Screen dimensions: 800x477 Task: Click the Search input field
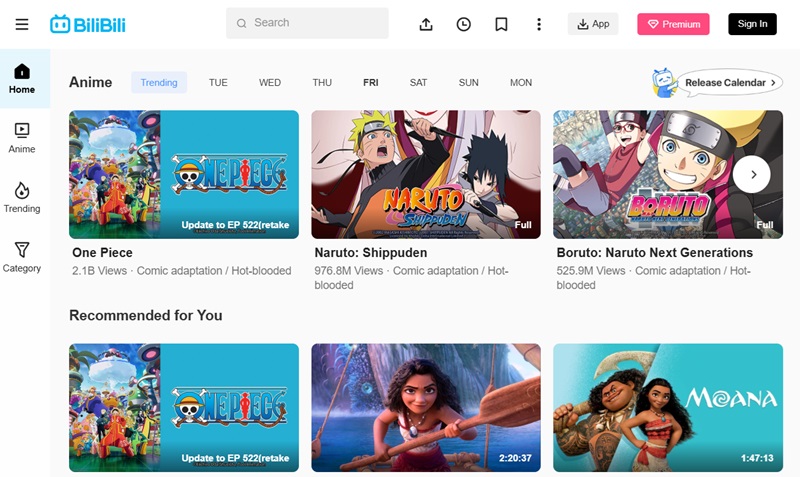[307, 23]
